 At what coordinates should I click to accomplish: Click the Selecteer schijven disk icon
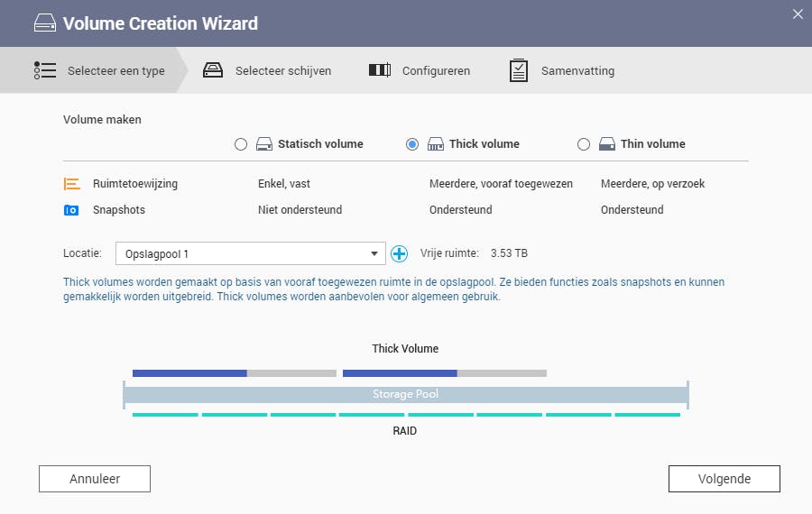[x=213, y=70]
